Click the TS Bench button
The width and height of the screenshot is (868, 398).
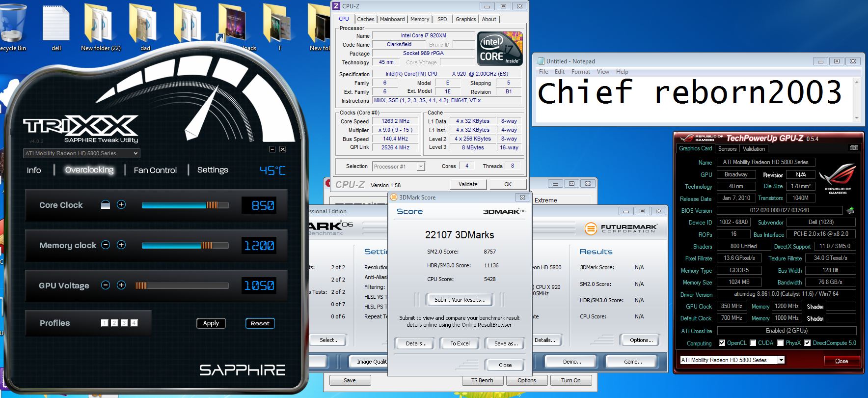(x=482, y=380)
